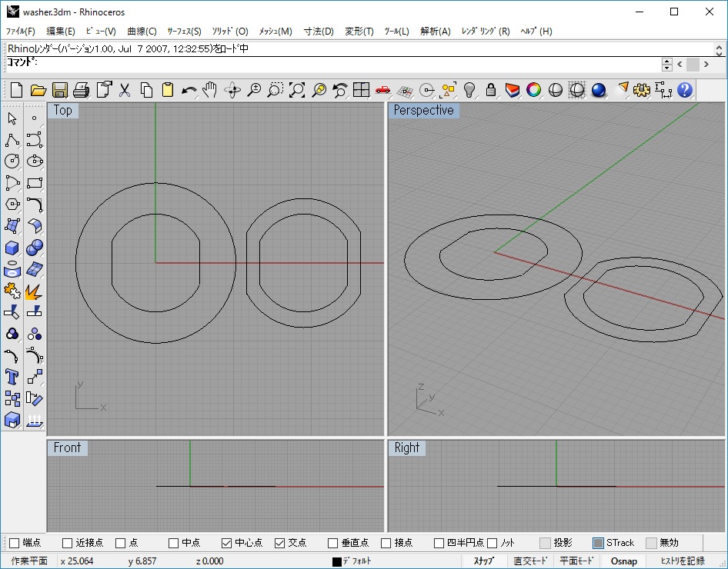Viewport: 728px width, 569px height.
Task: Select the Explode tool in the sidebar
Action: (x=35, y=291)
